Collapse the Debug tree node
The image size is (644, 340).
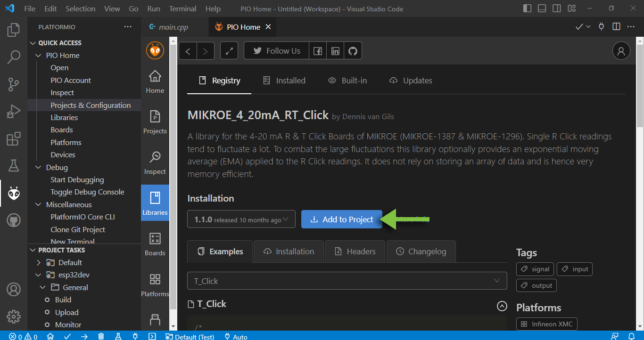click(x=39, y=168)
